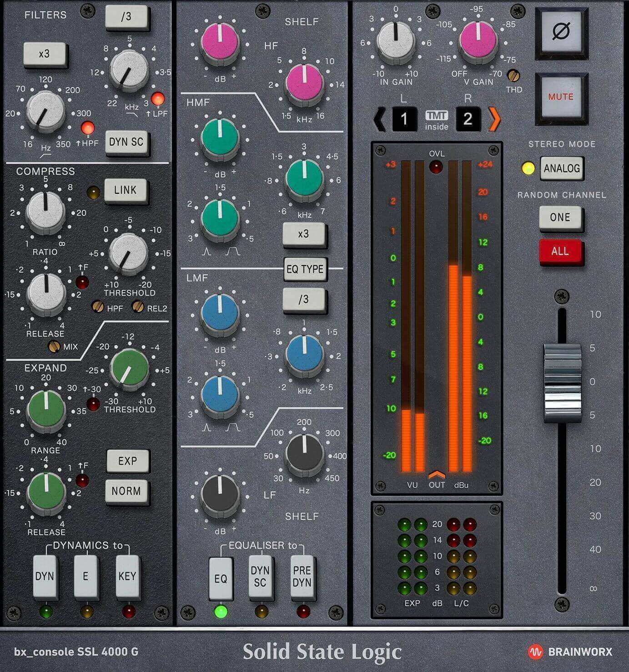Click the green expander RANGE knob
Image resolution: width=629 pixels, height=672 pixels.
tap(46, 411)
